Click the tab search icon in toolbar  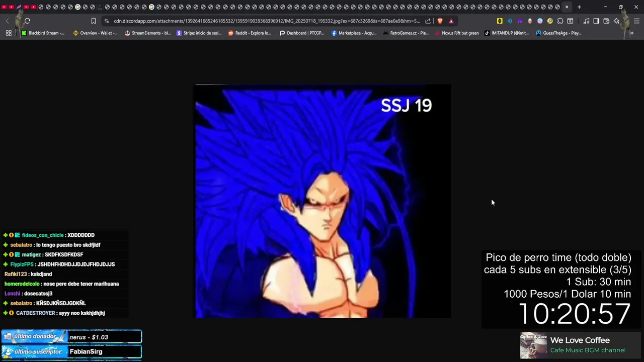pyautogui.click(x=570, y=21)
